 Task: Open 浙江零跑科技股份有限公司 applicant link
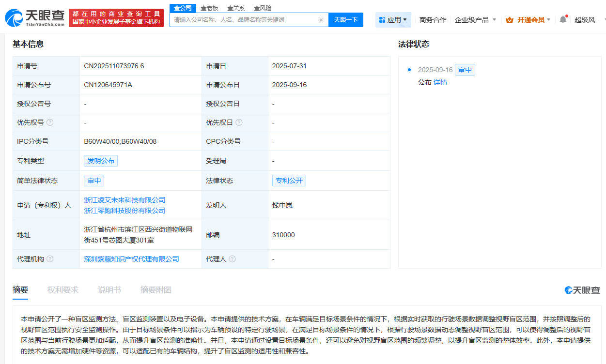click(x=125, y=211)
